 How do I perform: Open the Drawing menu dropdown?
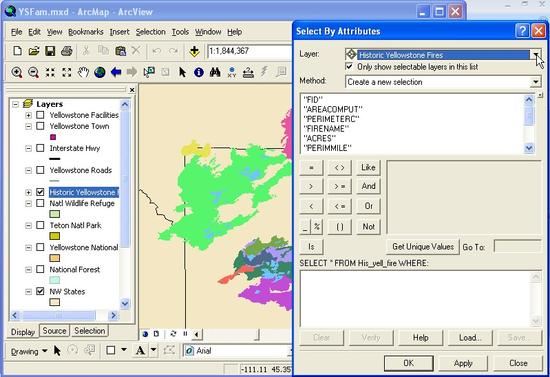pos(29,351)
